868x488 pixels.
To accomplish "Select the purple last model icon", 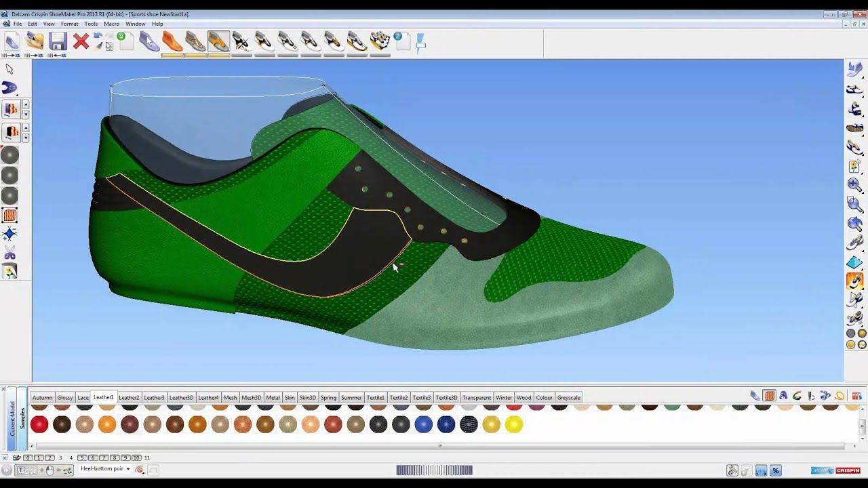I will (149, 42).
